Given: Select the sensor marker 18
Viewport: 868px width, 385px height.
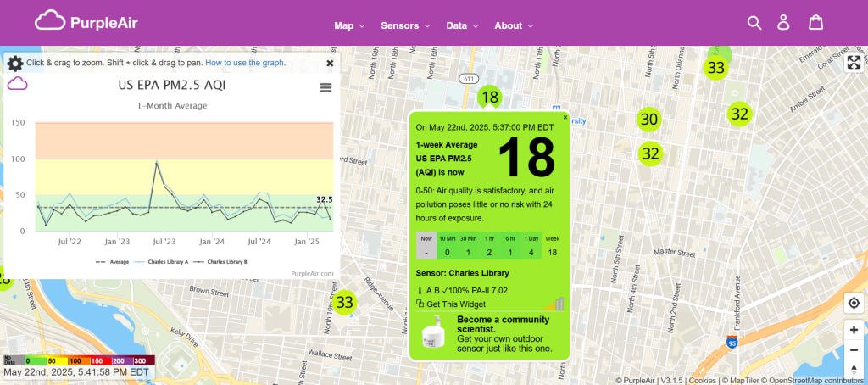Looking at the screenshot, I should (x=489, y=98).
